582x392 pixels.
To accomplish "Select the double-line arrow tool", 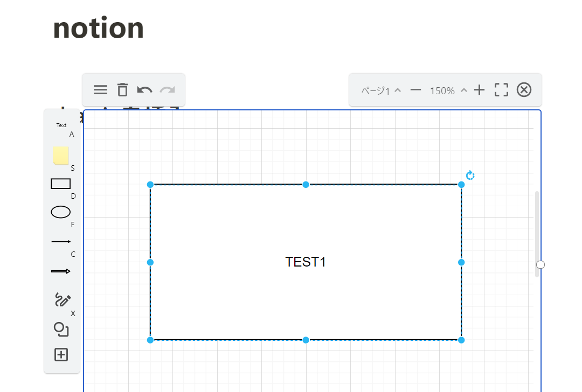I will [61, 271].
